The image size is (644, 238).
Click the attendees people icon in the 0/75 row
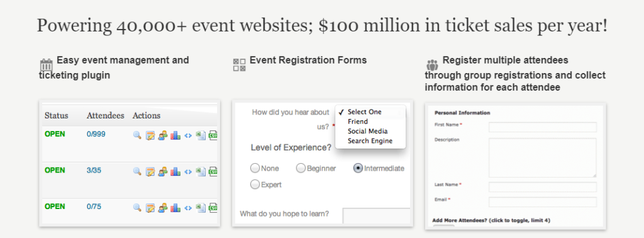tap(163, 208)
